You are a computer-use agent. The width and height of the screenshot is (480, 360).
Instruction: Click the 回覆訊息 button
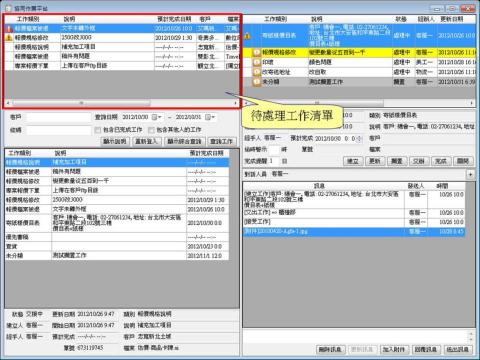tap(426, 349)
